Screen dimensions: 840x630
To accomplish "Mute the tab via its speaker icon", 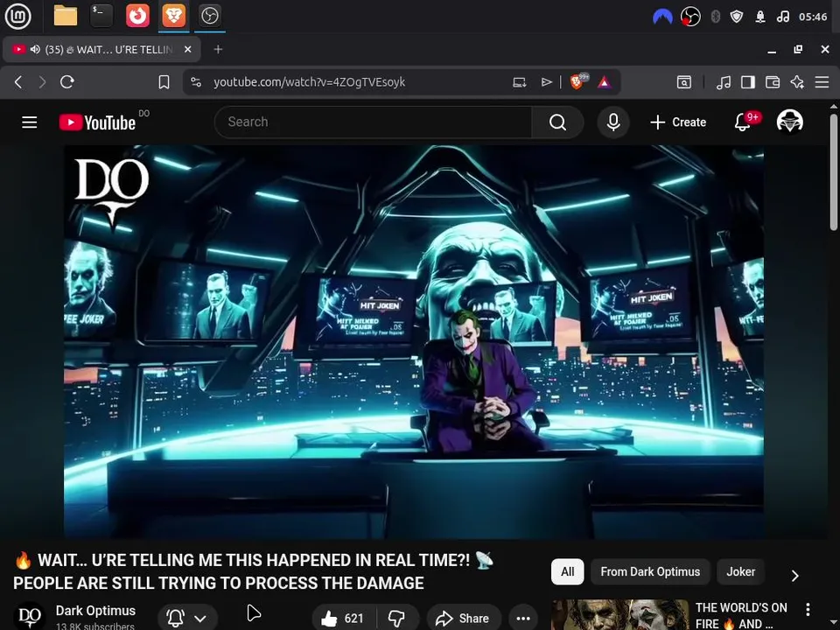I will [35, 49].
